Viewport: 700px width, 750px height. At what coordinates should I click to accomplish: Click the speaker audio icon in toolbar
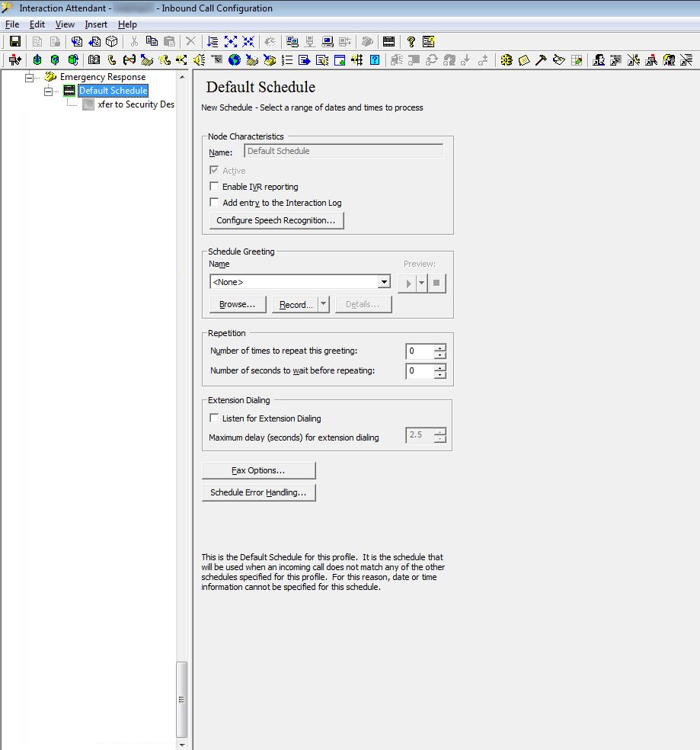pyautogui.click(x=200, y=60)
